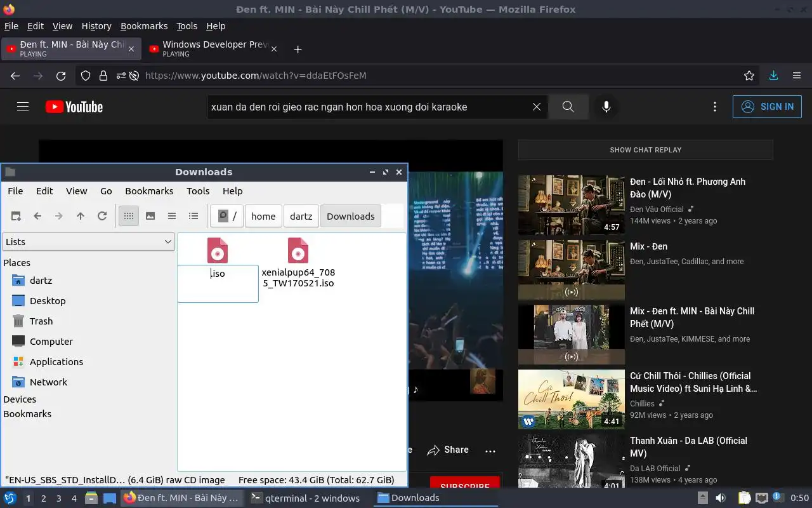Create new tab in Downloads file manager

[x=16, y=216]
